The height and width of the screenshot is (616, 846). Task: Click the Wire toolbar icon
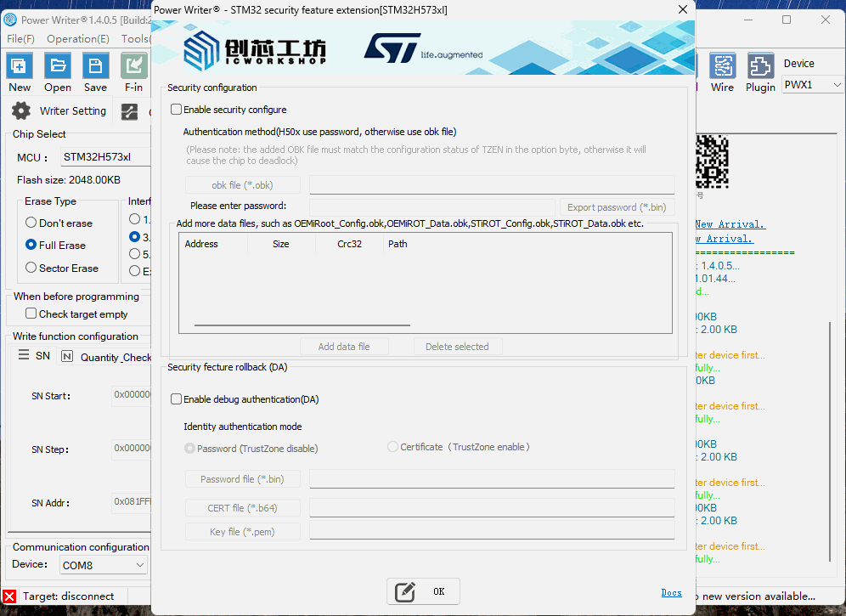(722, 66)
